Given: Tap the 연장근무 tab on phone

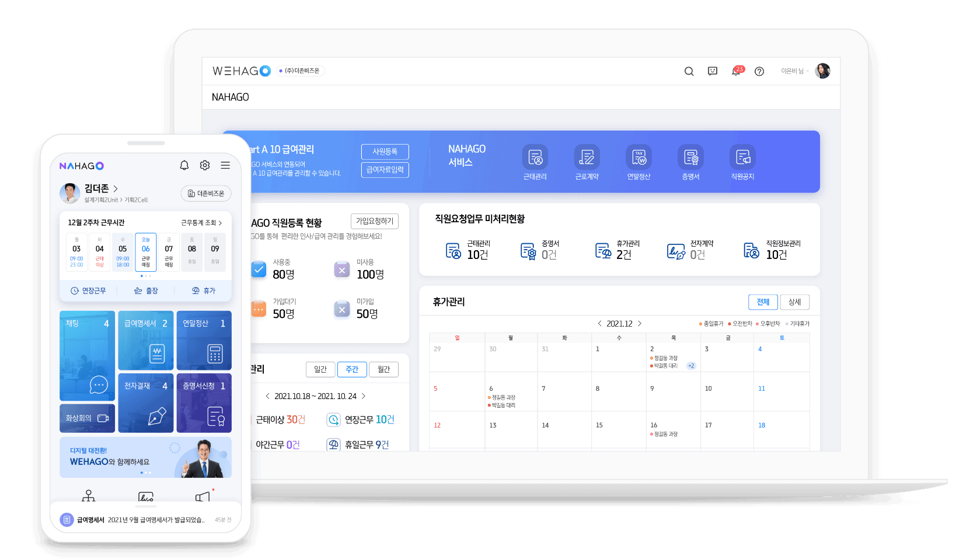Looking at the screenshot, I should tap(88, 290).
